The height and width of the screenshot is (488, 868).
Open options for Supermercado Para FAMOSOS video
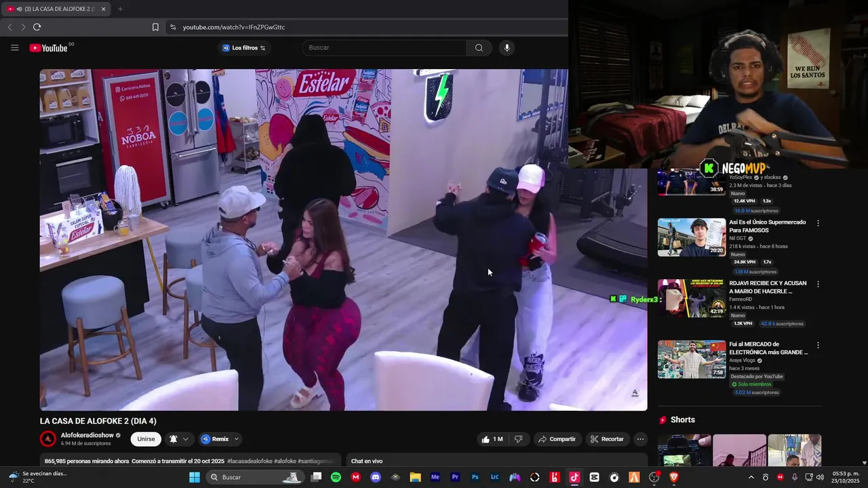coord(818,223)
